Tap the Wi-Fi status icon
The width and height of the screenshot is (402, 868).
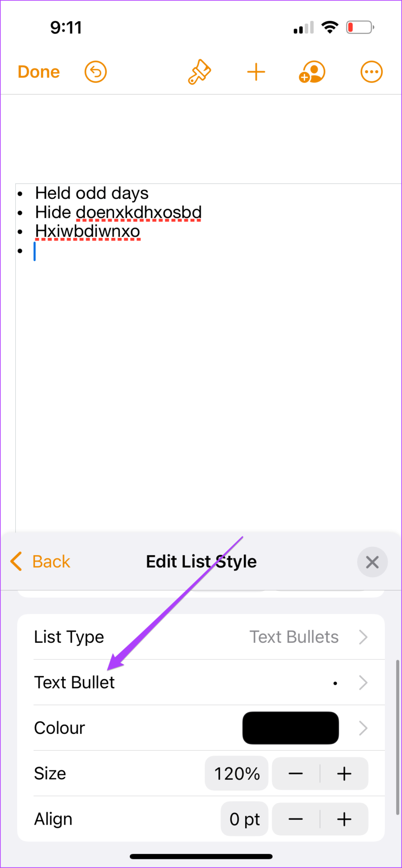(330, 28)
